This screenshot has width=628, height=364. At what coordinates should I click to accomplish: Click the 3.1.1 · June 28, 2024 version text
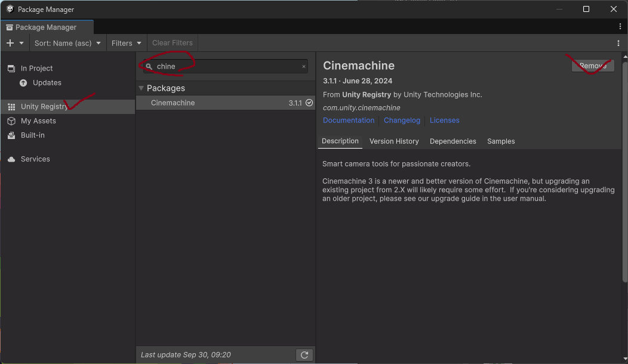point(357,81)
